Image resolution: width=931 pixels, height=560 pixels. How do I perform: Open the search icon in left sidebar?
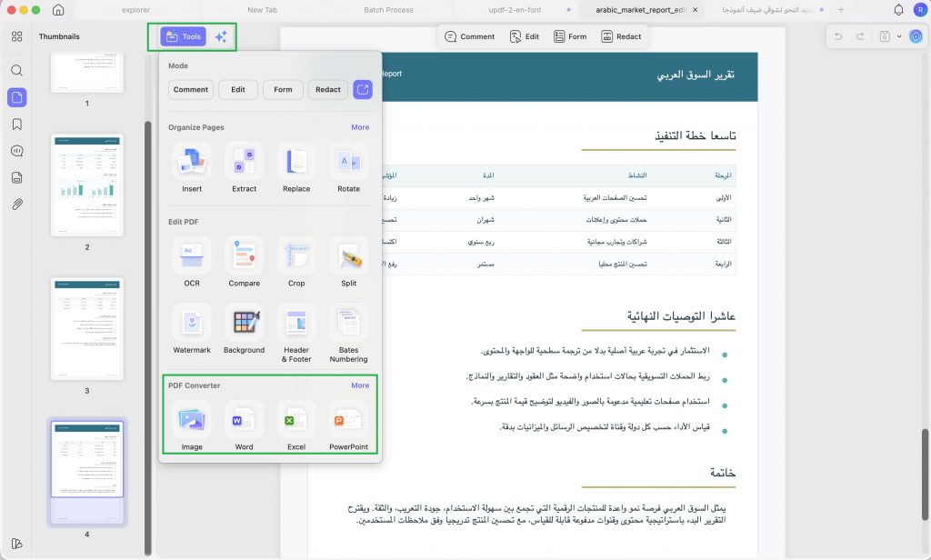[x=16, y=71]
